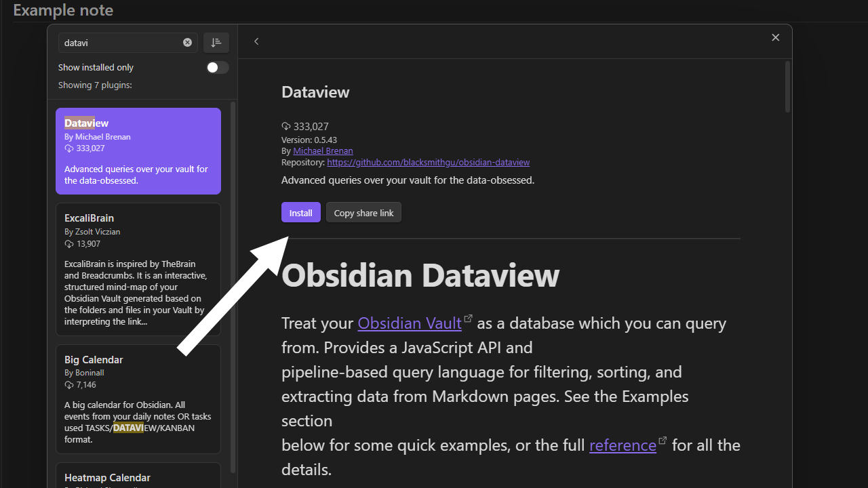Open the obsidian-dataview GitHub repository link
Viewport: 868px width, 488px height.
point(428,162)
